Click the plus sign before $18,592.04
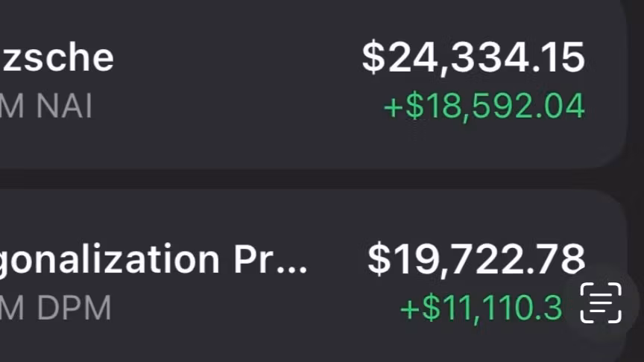The height and width of the screenshot is (362, 644). [x=393, y=107]
